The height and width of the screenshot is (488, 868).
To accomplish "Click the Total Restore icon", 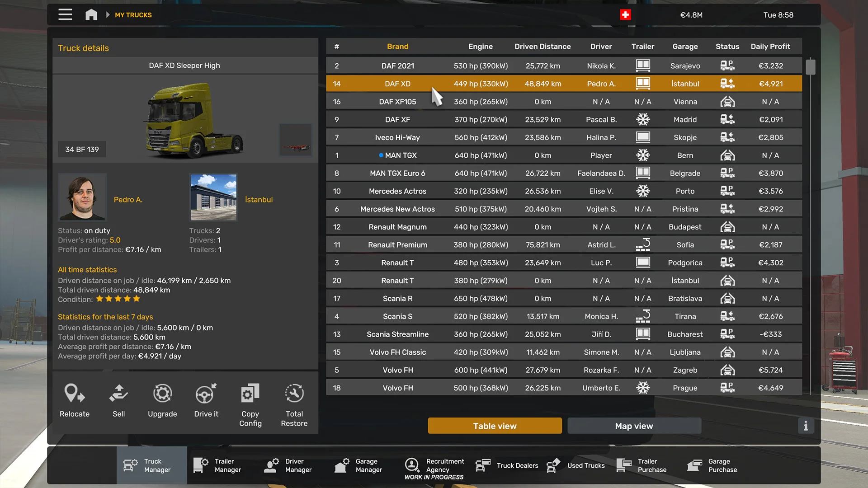I will [x=294, y=394].
